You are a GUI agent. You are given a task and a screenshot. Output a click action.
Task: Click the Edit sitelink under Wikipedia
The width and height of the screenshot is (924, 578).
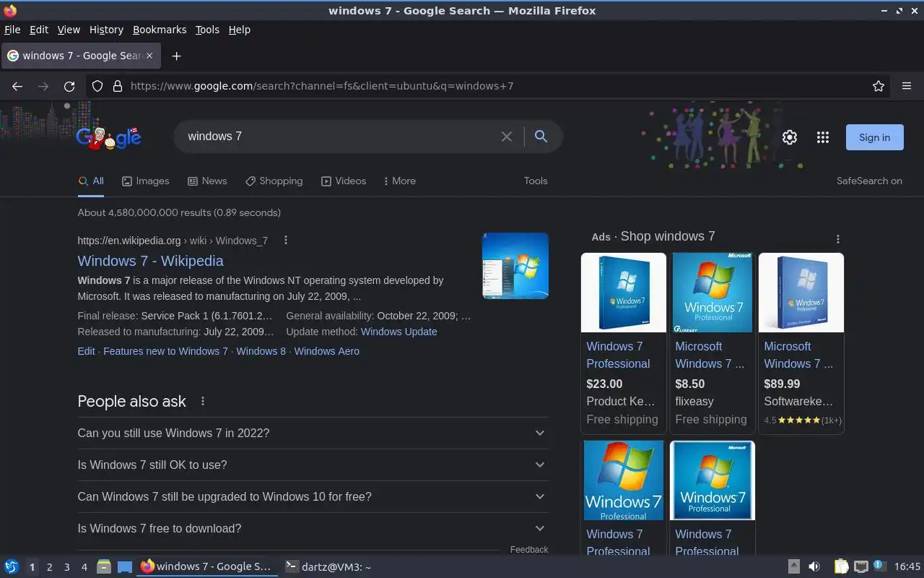click(x=86, y=351)
